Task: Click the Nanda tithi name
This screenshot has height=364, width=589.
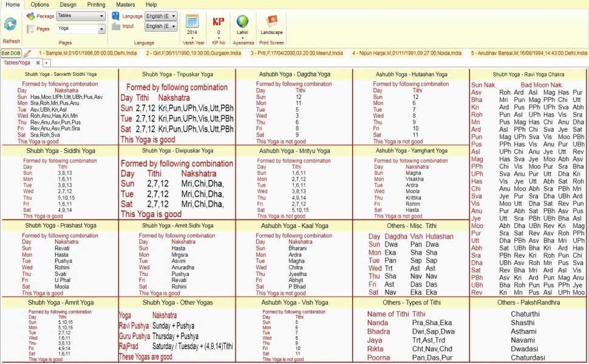Action: 378,323
